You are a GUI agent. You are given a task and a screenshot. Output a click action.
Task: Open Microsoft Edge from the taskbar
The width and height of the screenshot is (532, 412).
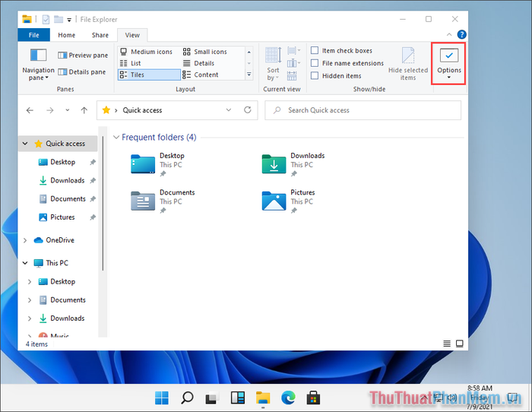pyautogui.click(x=287, y=397)
